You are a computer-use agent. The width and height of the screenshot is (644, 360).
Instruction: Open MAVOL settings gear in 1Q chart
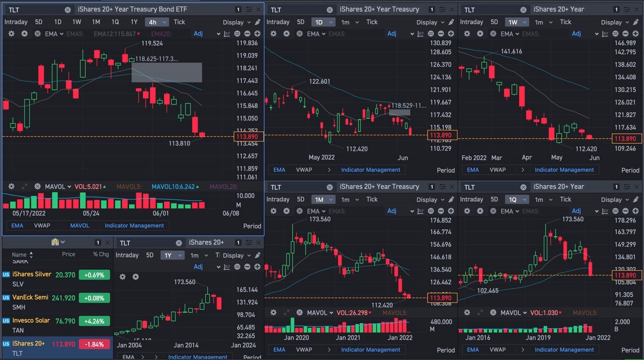pyautogui.click(x=467, y=313)
